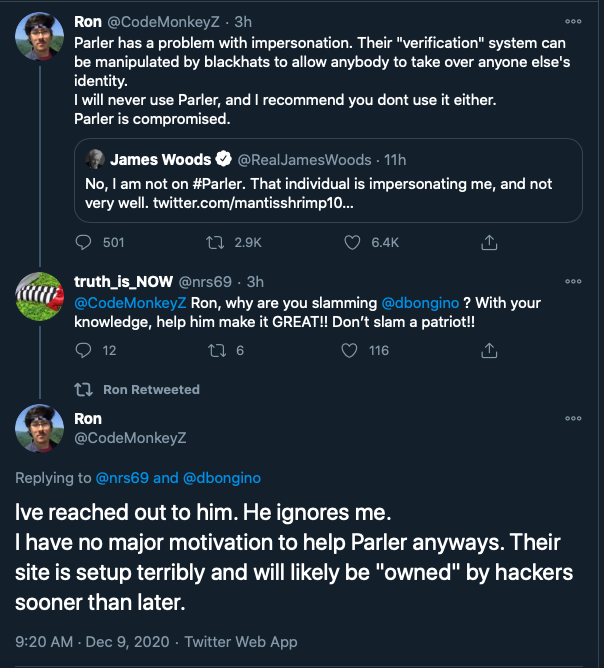
Task: Open the truth_is_NOW display name
Action: pyautogui.click(x=122, y=281)
